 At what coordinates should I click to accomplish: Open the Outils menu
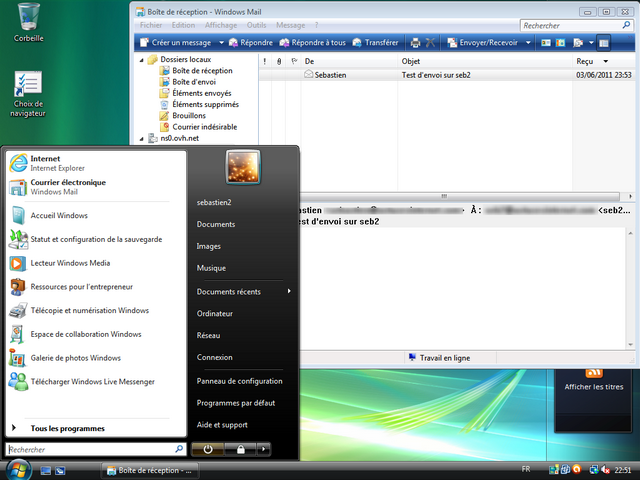click(x=256, y=25)
